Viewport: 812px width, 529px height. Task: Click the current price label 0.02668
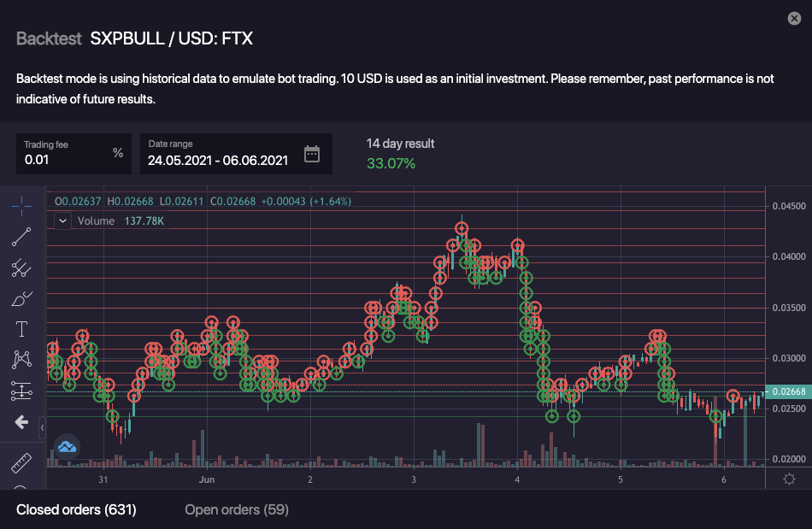pos(788,392)
